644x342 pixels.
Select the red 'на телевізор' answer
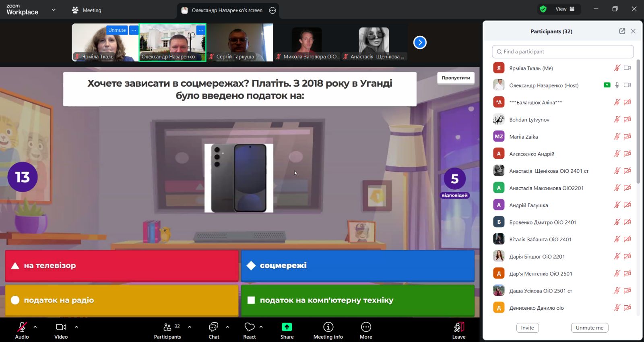click(x=122, y=265)
